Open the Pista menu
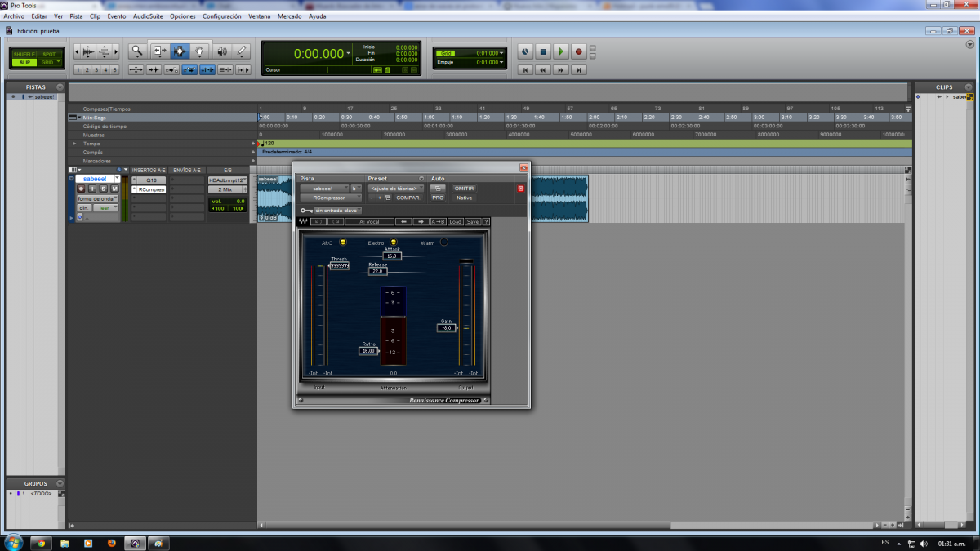The width and height of the screenshot is (980, 551). coord(76,16)
